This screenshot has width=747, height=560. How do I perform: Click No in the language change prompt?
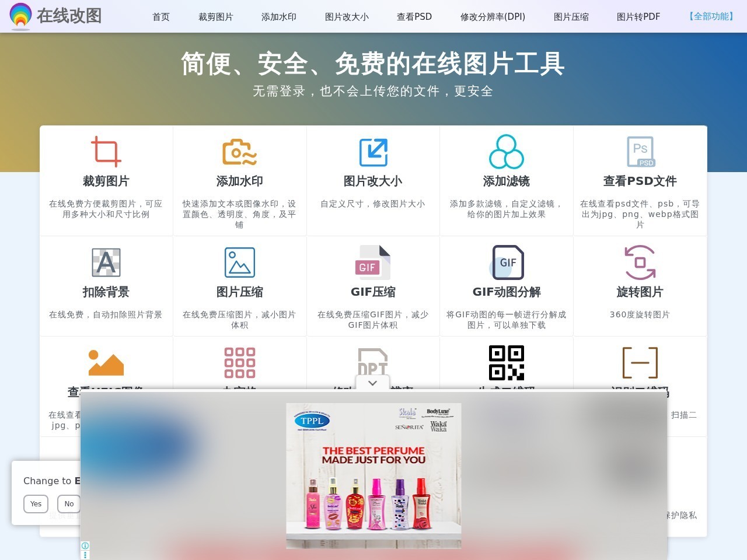pos(69,503)
